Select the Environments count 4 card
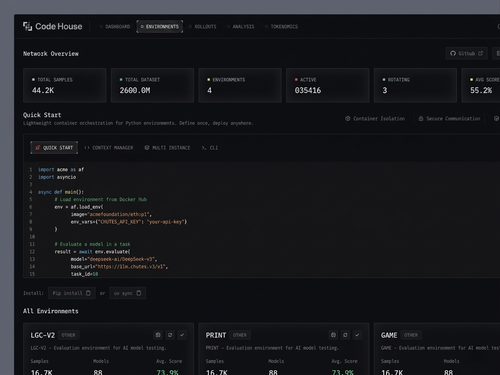Viewport: 500px width, 375px height. click(240, 85)
